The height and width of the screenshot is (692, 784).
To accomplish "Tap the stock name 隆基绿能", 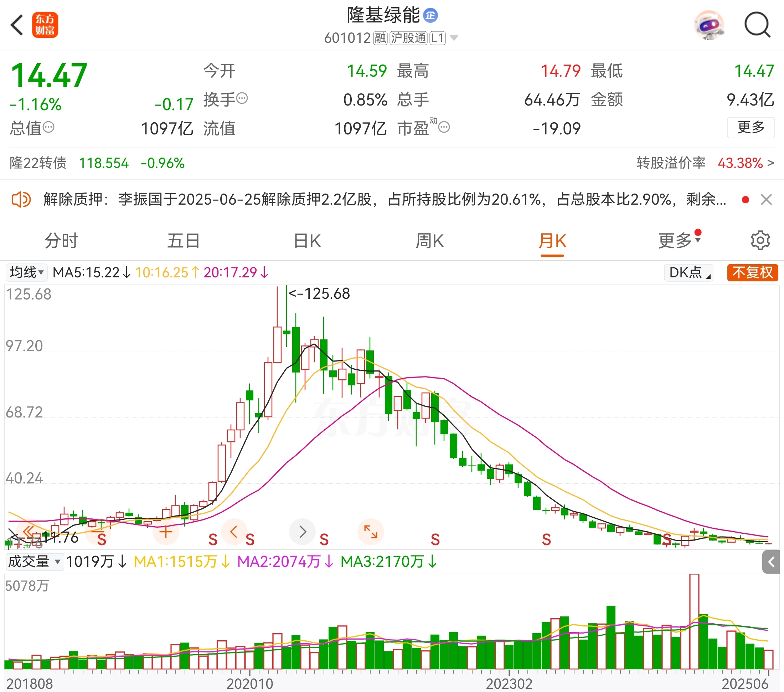I will point(383,15).
